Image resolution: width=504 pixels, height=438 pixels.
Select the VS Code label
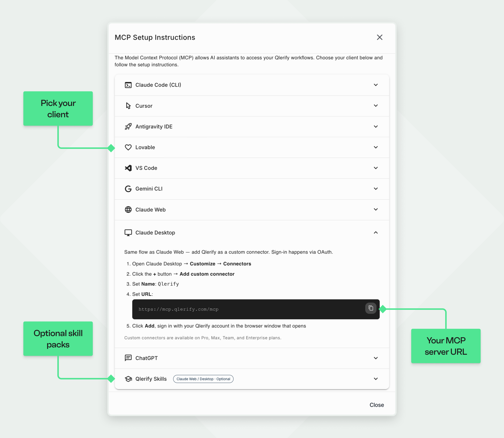(146, 168)
